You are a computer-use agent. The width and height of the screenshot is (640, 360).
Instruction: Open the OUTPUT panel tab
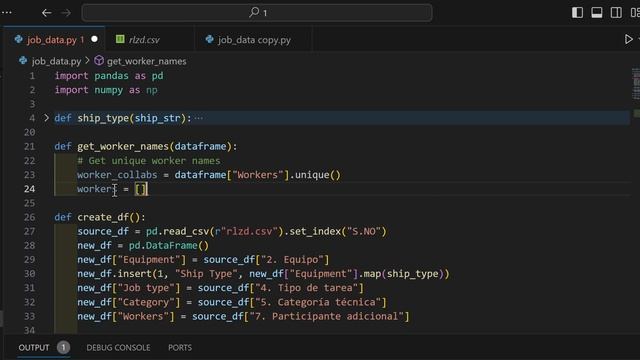[x=34, y=348]
